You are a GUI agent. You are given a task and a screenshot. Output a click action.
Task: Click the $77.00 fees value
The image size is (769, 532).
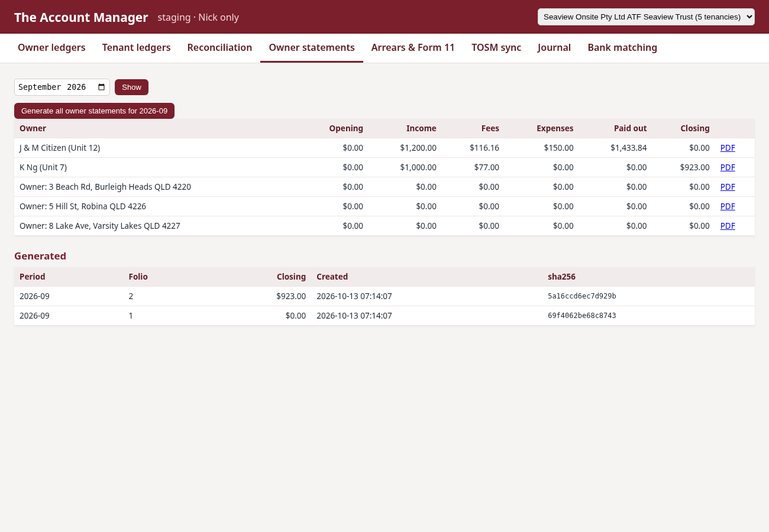click(487, 167)
